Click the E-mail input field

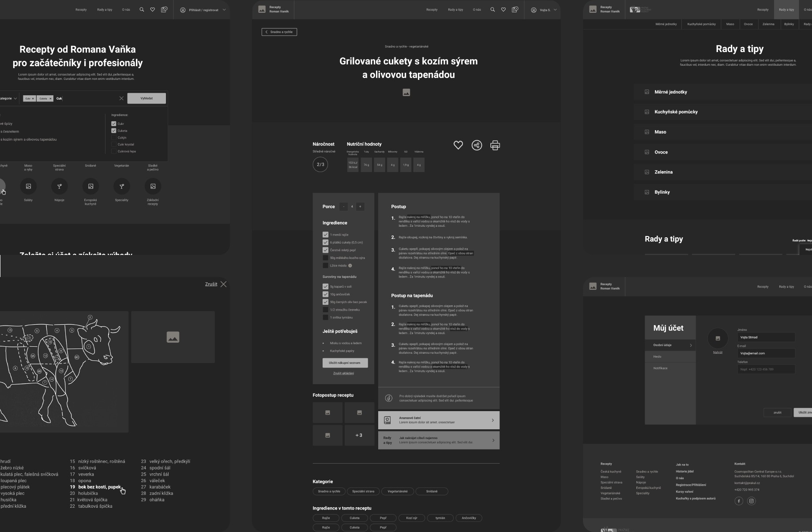point(766,353)
